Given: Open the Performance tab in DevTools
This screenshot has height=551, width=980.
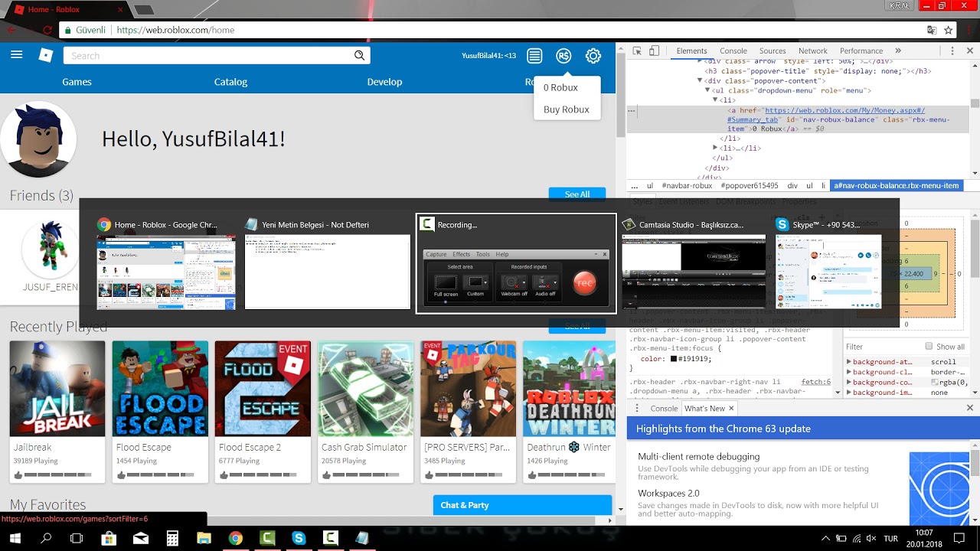Looking at the screenshot, I should click(x=861, y=51).
